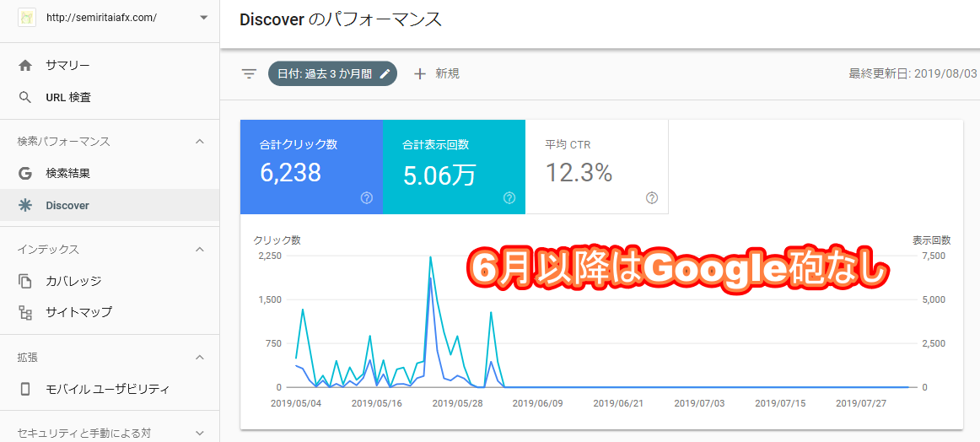Click the 2019/07/27 date on chart axis
The height and width of the screenshot is (442, 980).
click(x=861, y=403)
